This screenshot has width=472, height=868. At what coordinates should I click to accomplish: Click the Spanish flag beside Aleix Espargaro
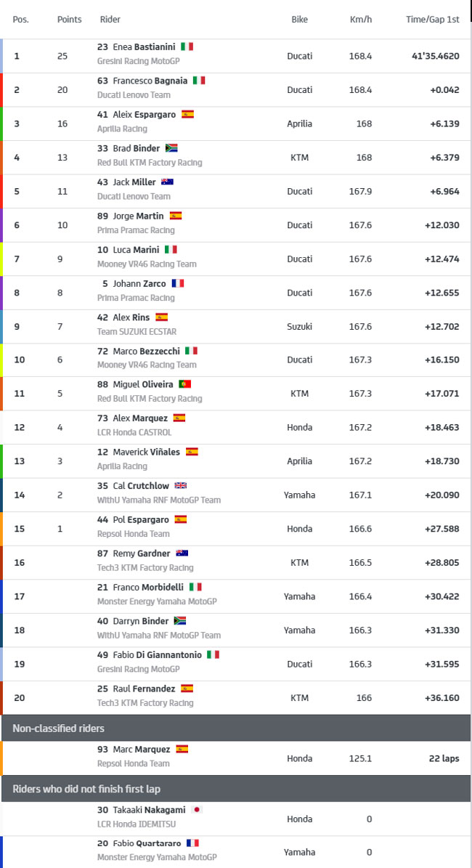[x=187, y=115]
